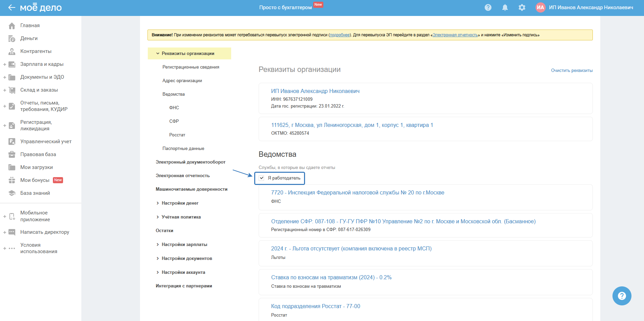The image size is (644, 321).
Task: Select СФР under Ведомства
Action: 174,121
